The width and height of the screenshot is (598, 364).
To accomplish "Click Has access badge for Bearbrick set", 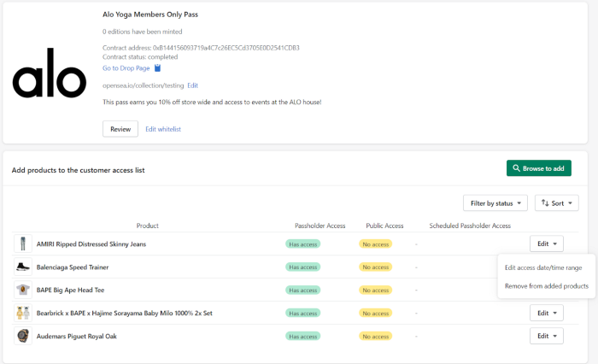I will (302, 314).
